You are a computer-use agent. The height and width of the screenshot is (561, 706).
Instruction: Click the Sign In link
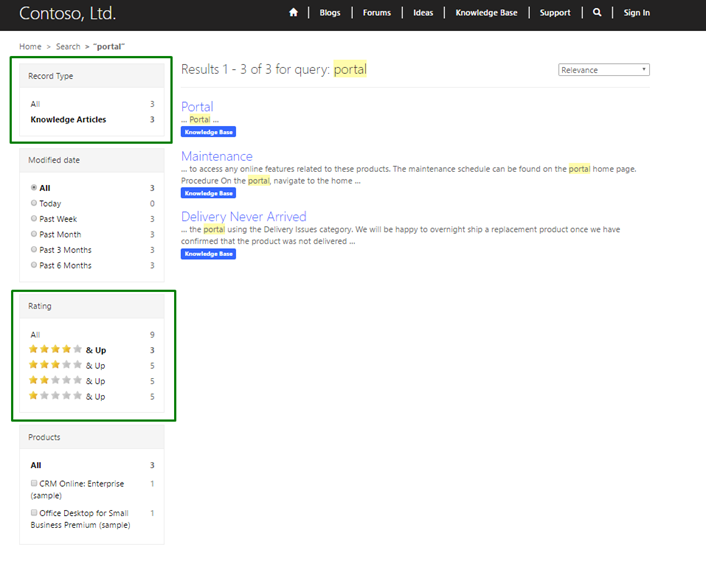(636, 13)
